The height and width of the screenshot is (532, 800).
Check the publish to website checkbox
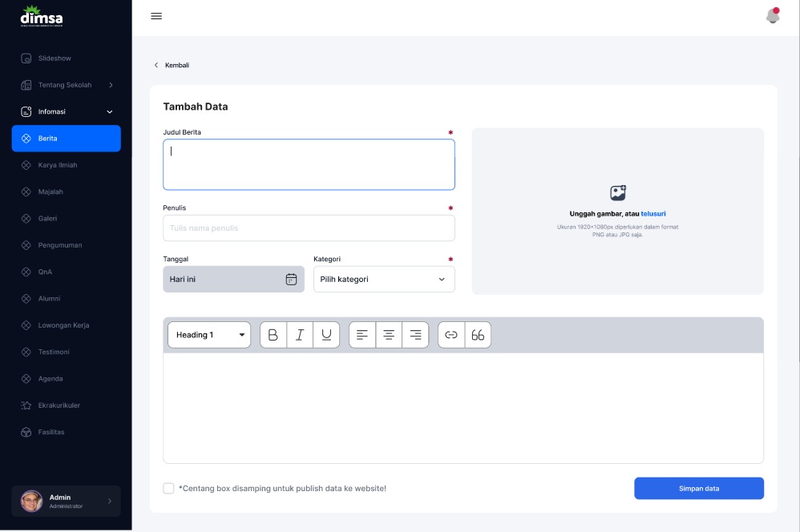click(168, 488)
